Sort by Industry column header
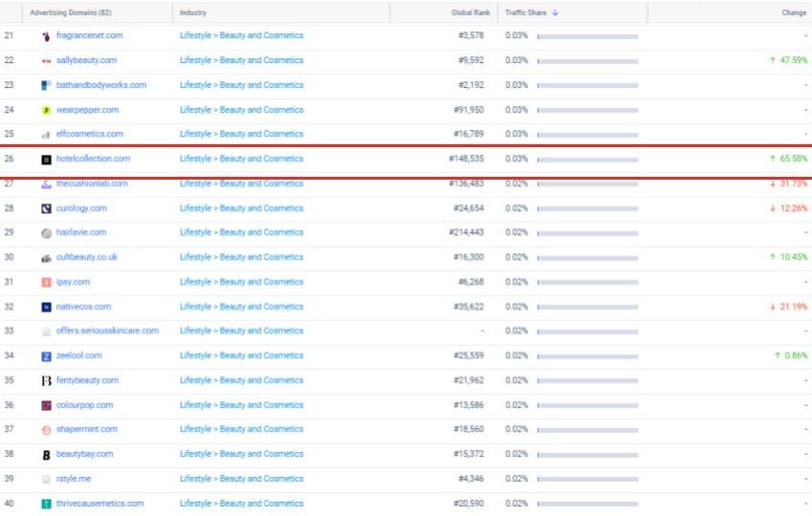Screen dimensions: 812x516 pos(193,12)
